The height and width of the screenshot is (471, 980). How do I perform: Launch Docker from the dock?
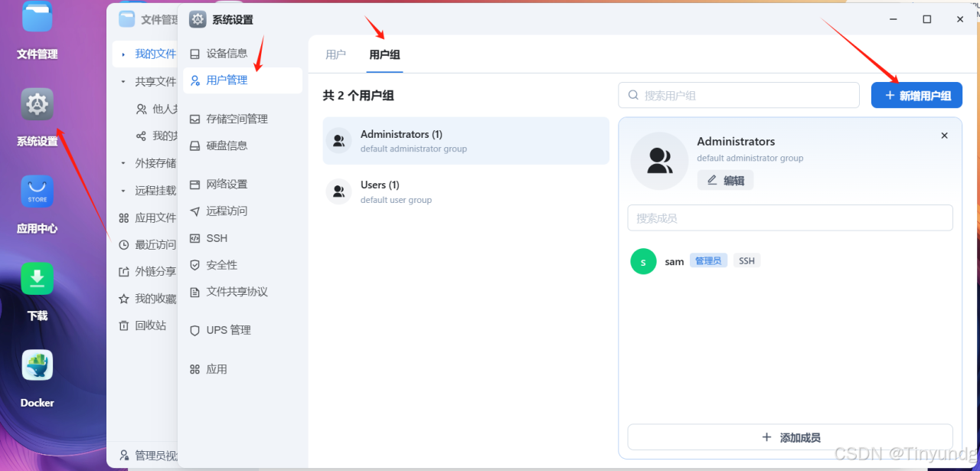pos(37,365)
